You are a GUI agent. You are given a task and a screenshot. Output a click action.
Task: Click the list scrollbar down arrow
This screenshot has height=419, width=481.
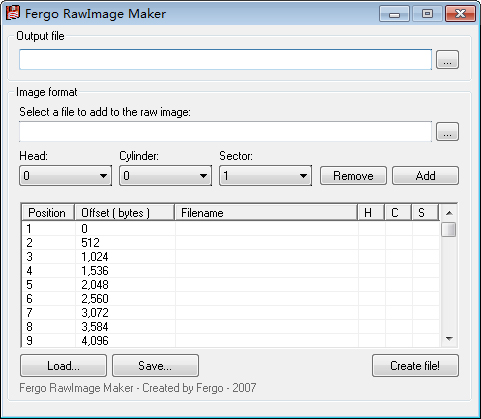click(449, 339)
